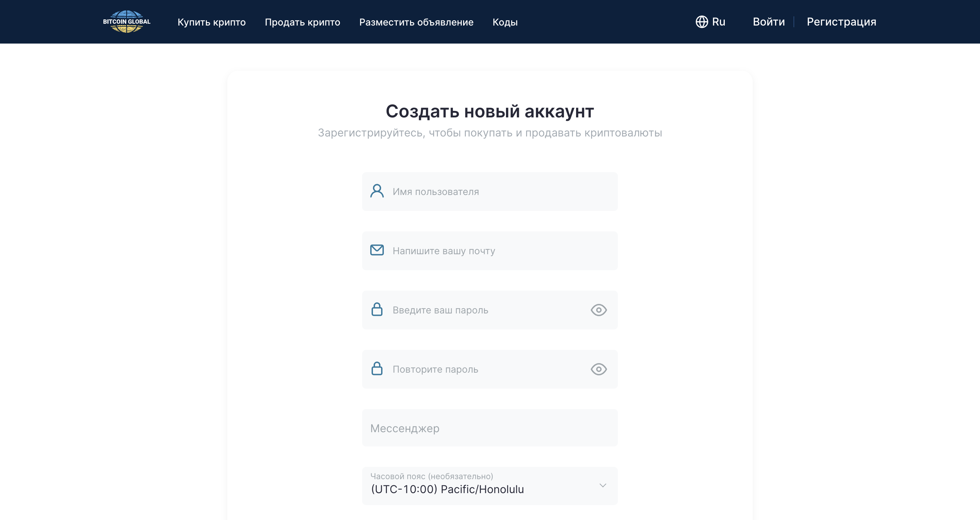Click the Bitcoin Global logo

(127, 22)
